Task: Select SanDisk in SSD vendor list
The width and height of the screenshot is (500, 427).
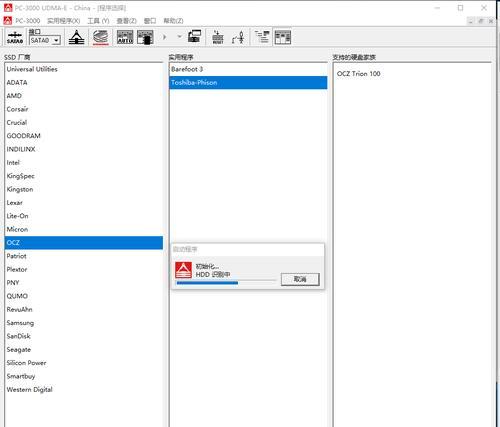Action: [84, 336]
